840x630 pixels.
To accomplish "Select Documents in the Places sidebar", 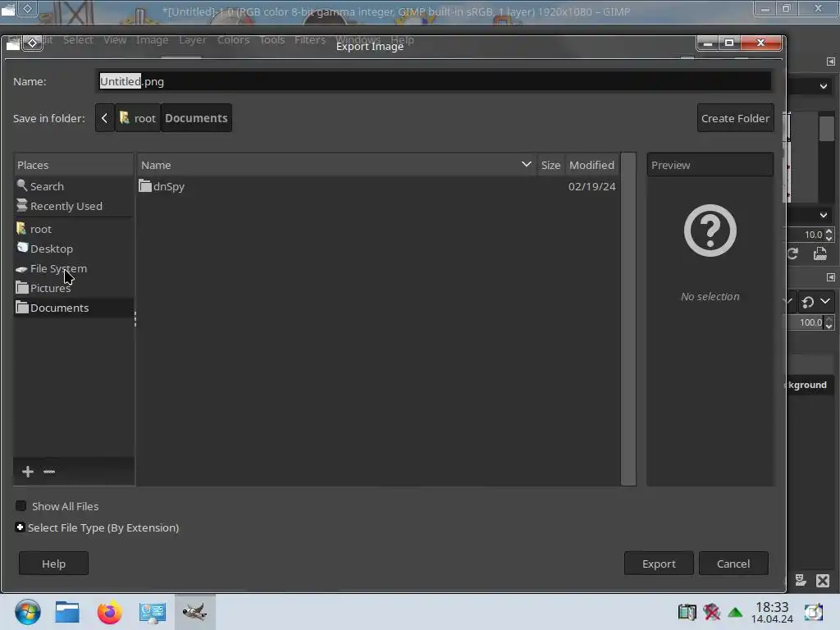I will click(x=59, y=308).
